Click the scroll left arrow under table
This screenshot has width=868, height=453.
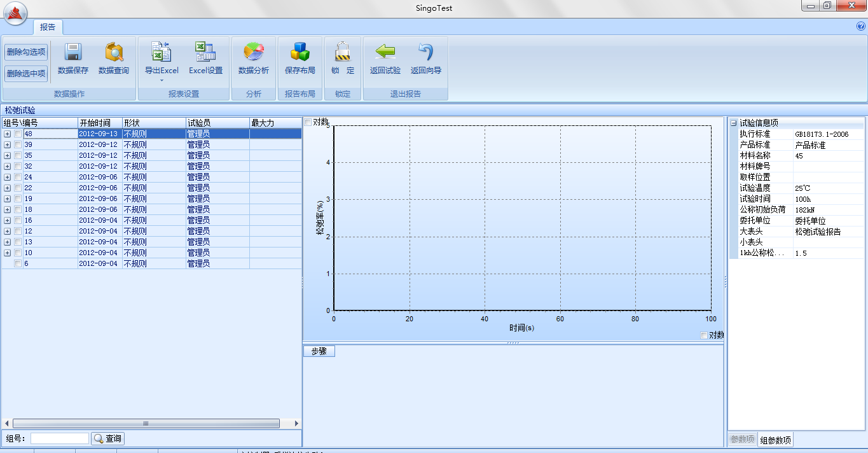[6, 423]
